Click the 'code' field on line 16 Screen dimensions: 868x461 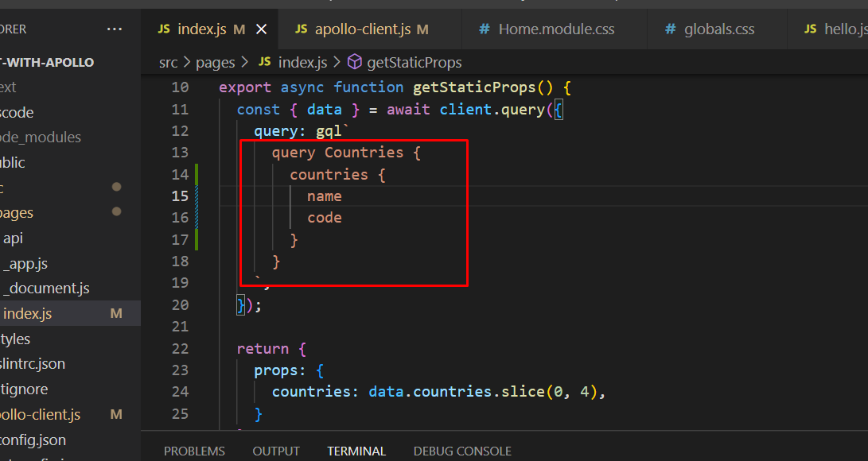pyautogui.click(x=325, y=218)
